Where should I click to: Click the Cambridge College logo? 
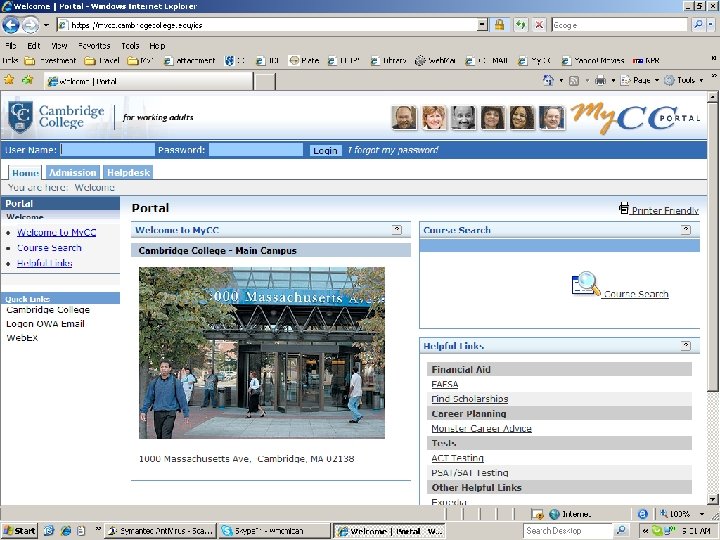click(x=56, y=117)
